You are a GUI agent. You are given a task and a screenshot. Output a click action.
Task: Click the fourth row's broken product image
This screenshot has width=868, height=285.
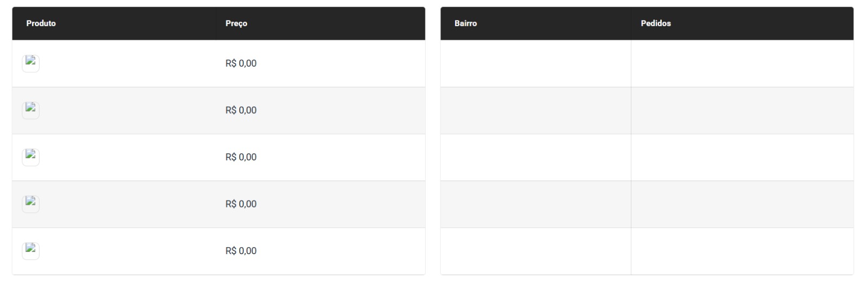[30, 204]
